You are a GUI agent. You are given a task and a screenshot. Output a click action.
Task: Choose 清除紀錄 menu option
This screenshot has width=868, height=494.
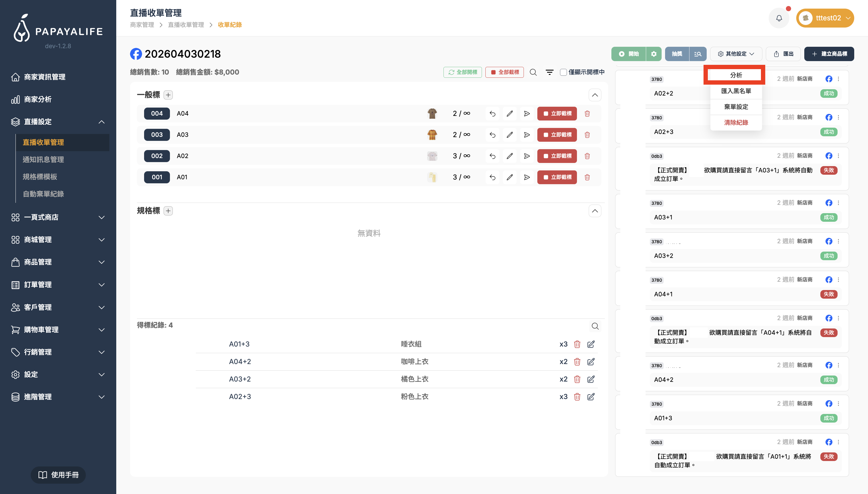(x=736, y=122)
